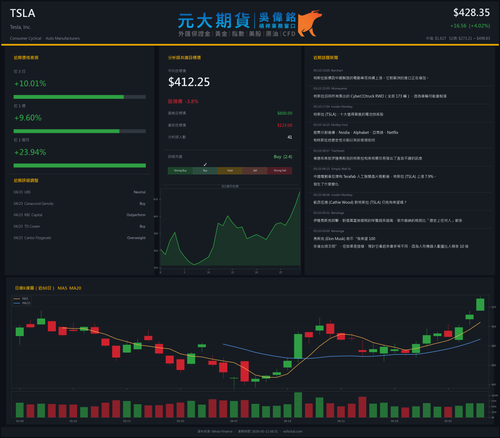This screenshot has width=500, height=438.
Task: Click the green price trend area chart
Action: coord(230,230)
